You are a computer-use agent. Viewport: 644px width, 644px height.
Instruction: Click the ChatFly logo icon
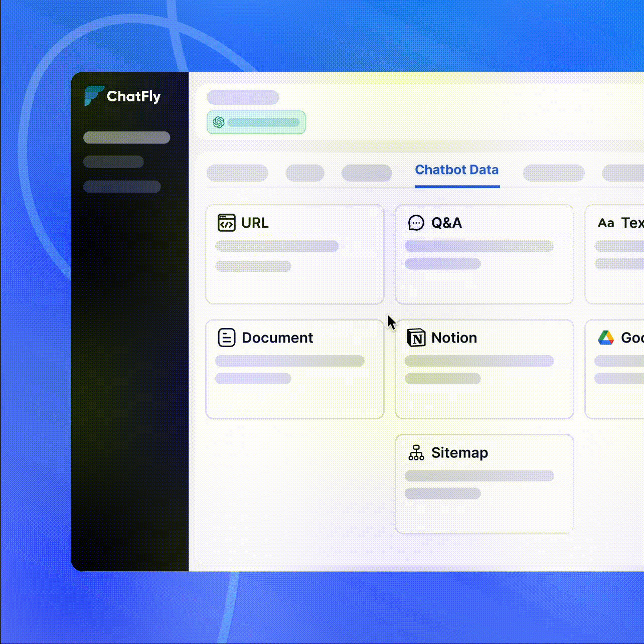93,96
